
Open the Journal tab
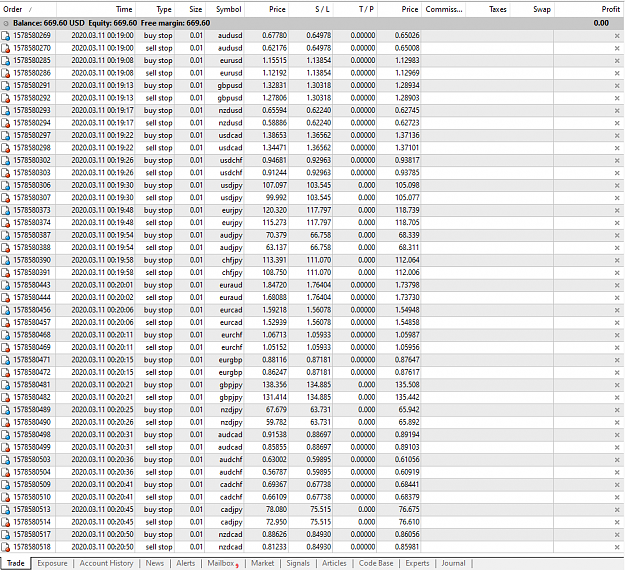coord(453,563)
